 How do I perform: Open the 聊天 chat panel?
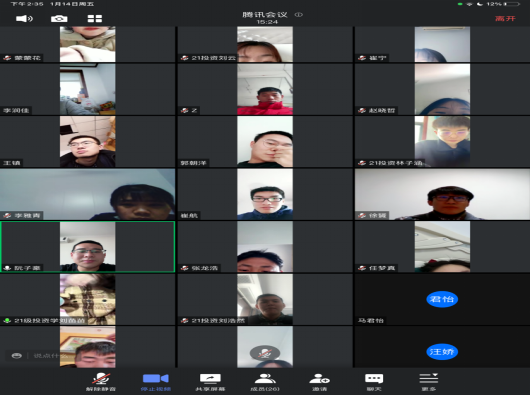374,382
